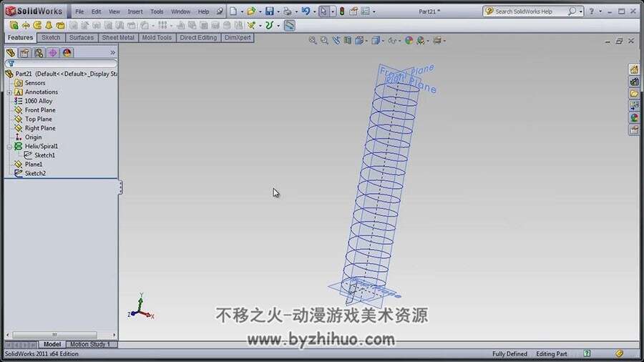644x362 pixels.
Task: Click the New document icon
Action: 233,11
